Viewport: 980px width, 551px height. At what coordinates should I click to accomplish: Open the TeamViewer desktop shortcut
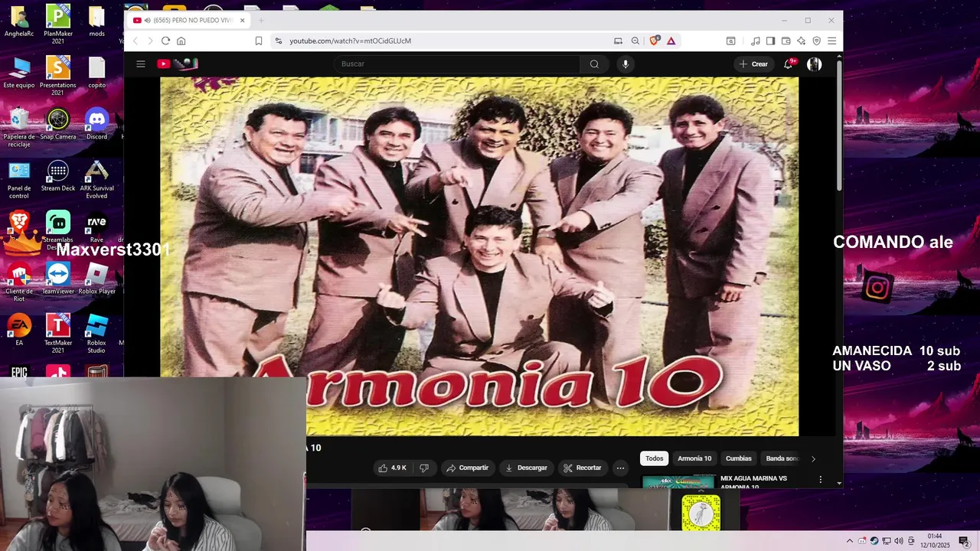click(58, 279)
